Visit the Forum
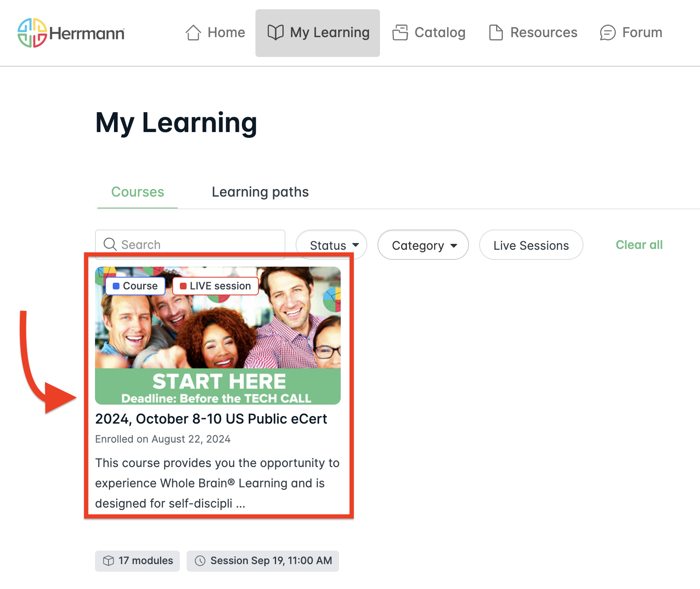The image size is (700, 589). coord(631,32)
